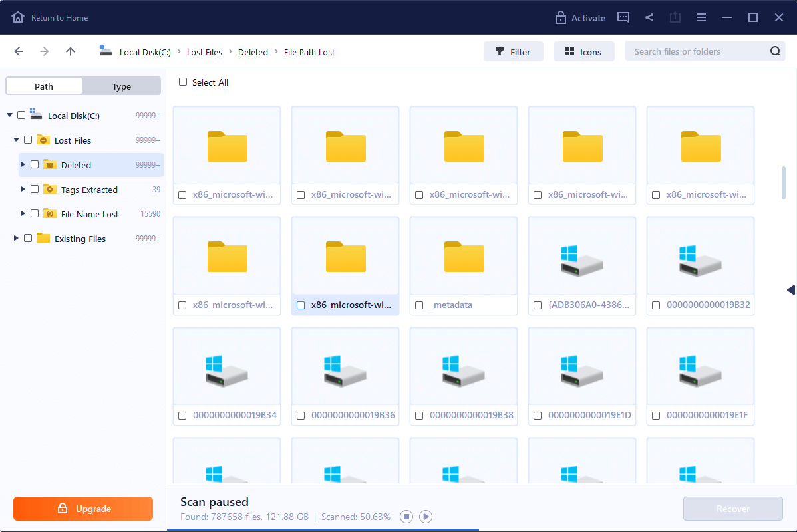Collapse the Lost Files tree node
The height and width of the screenshot is (532, 797).
tap(16, 140)
